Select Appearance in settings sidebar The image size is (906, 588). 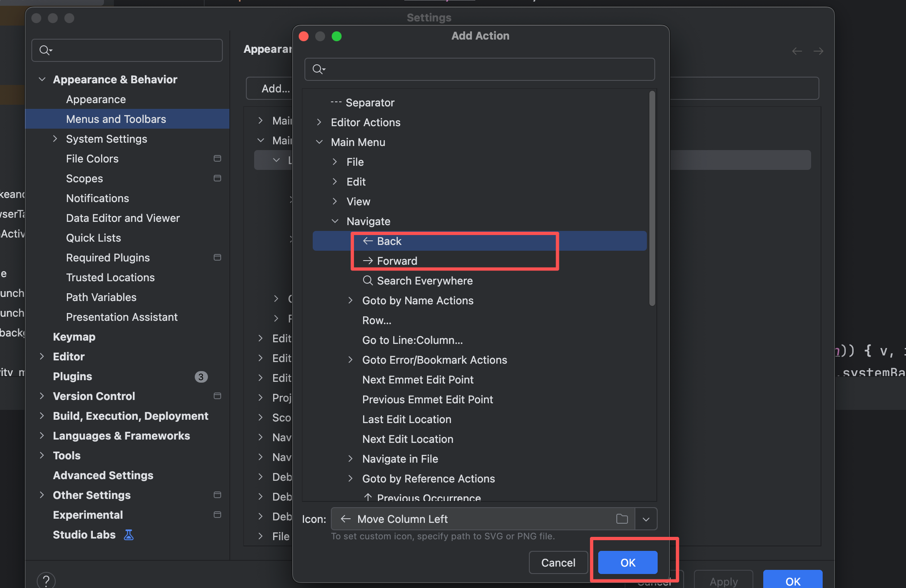pos(96,99)
